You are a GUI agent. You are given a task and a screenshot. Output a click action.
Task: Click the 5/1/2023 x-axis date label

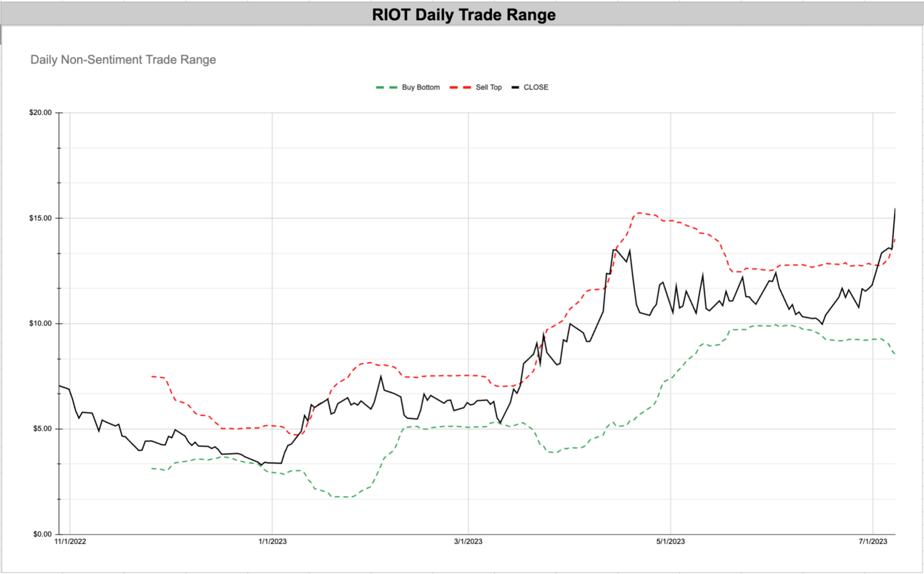[x=670, y=543]
